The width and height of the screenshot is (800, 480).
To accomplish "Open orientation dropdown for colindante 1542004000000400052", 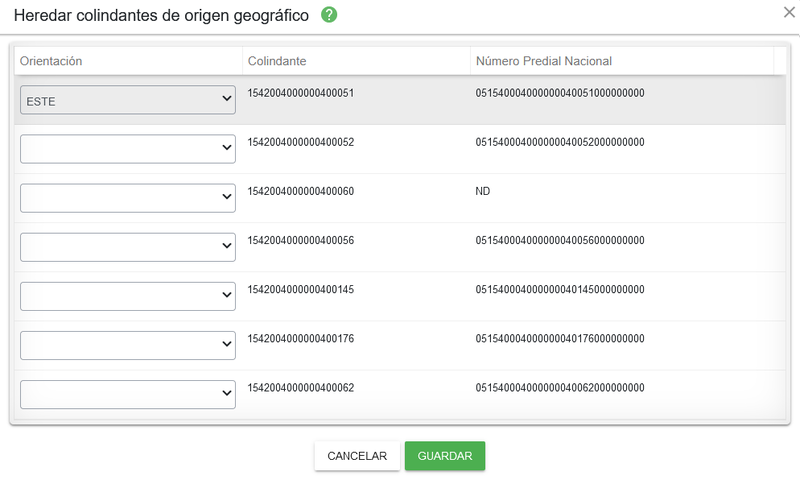I will [128, 149].
